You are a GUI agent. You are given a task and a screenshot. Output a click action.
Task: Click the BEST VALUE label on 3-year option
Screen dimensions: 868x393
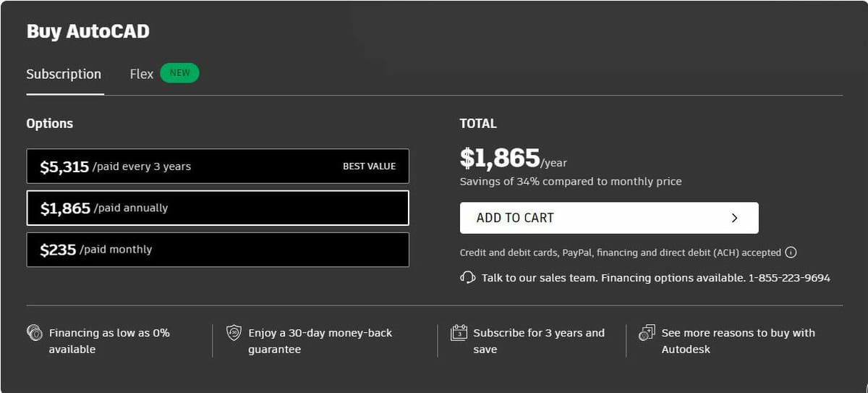(369, 166)
